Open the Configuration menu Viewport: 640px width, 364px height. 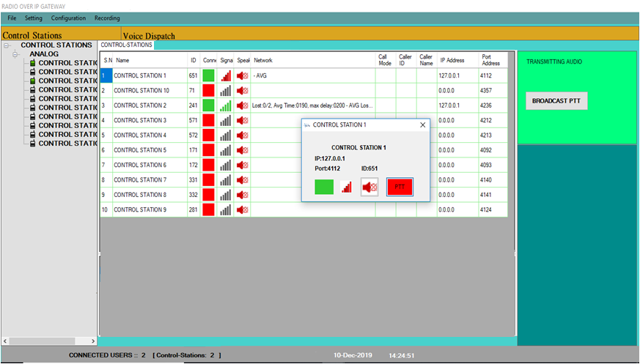pyautogui.click(x=68, y=18)
